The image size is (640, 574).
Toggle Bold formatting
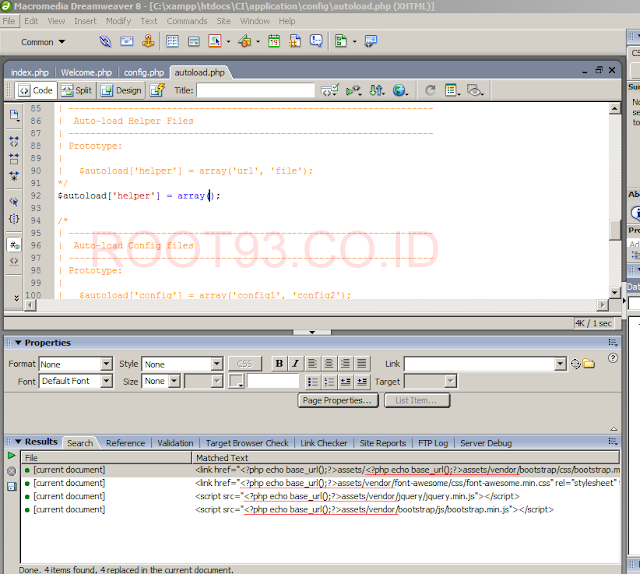tap(279, 363)
